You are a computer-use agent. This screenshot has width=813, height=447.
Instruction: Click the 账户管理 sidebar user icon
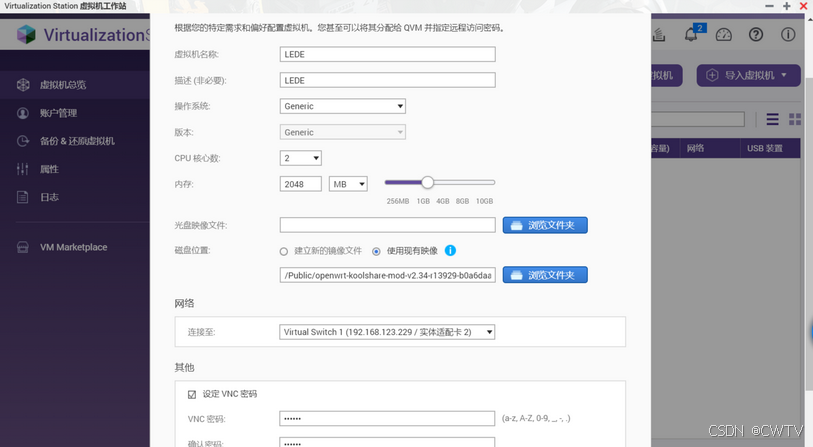[x=23, y=113]
